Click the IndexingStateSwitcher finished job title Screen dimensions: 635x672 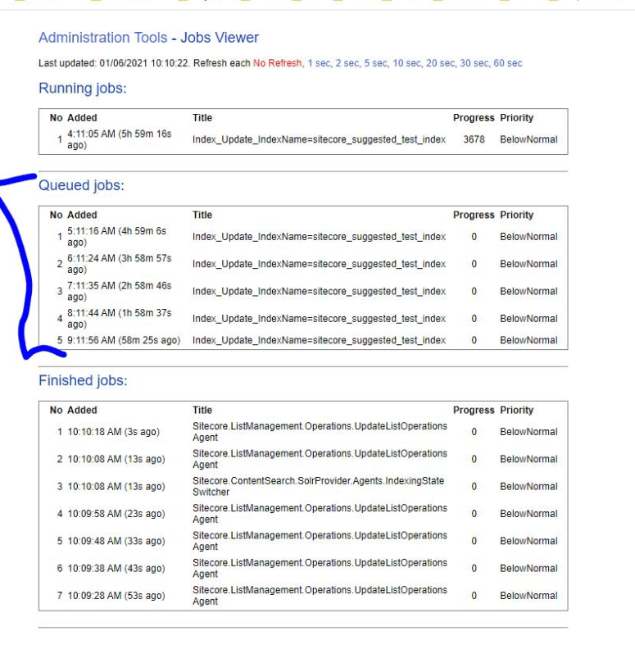[x=320, y=486]
